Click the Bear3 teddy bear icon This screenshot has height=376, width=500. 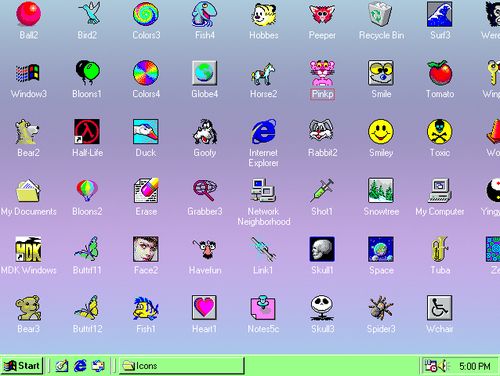click(x=29, y=308)
